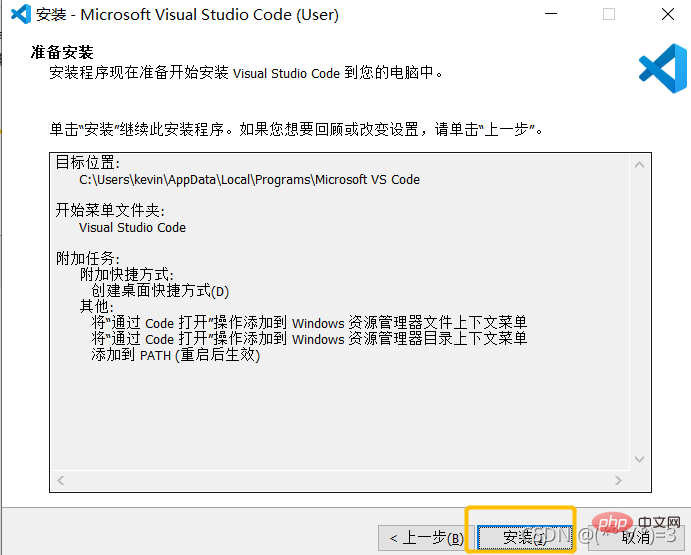691x555 pixels.
Task: Click the horizontal scrollbar's right arrow
Action: (618, 480)
